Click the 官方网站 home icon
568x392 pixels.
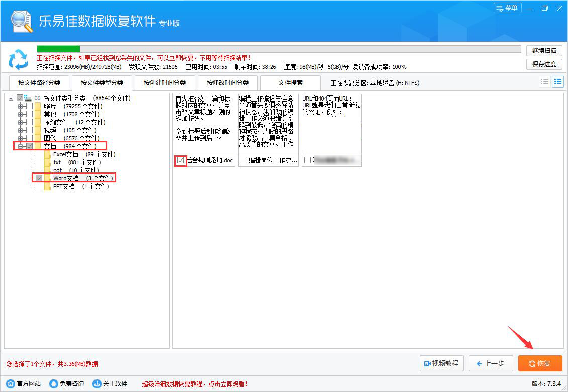pos(11,383)
